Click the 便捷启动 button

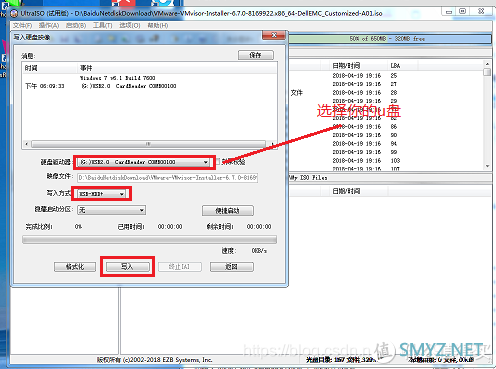click(228, 211)
